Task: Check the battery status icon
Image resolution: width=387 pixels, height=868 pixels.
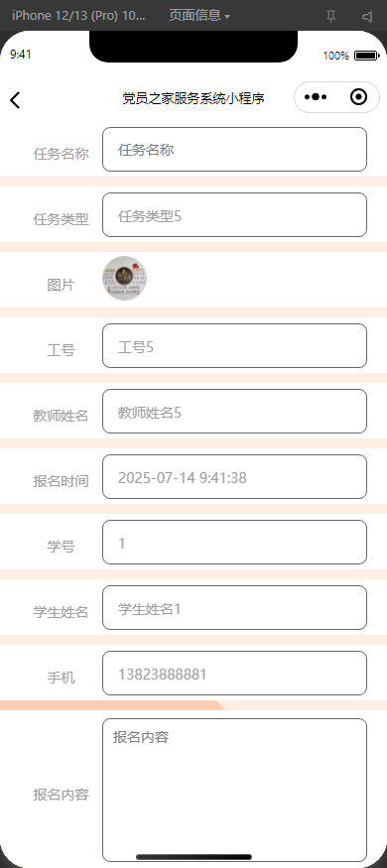Action: [x=366, y=56]
